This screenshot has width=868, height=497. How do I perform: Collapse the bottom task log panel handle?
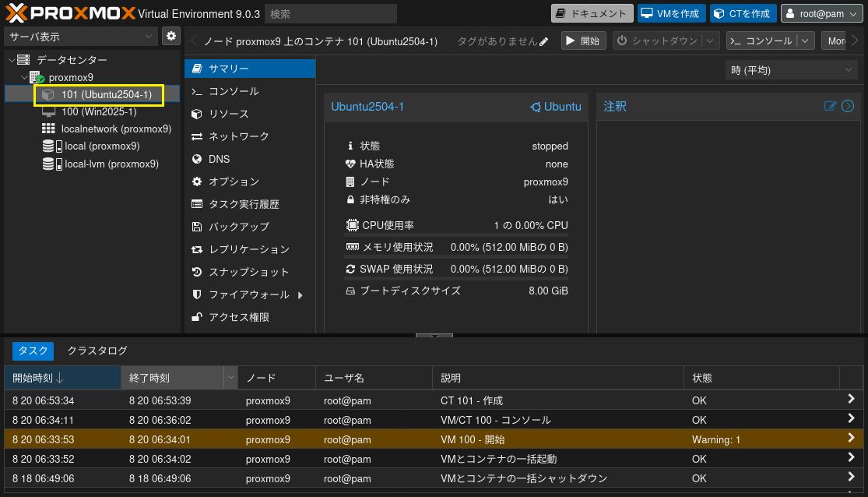tap(434, 336)
